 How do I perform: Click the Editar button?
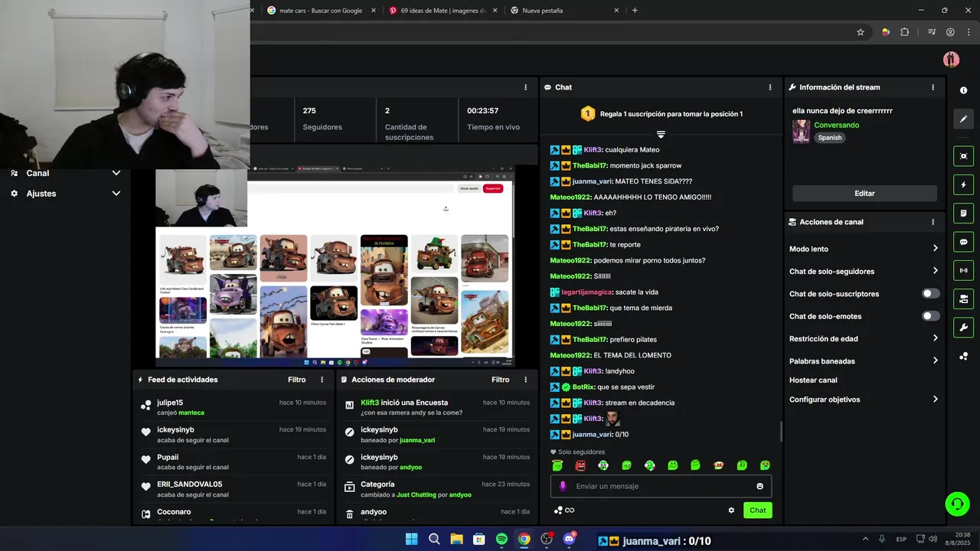click(x=864, y=194)
